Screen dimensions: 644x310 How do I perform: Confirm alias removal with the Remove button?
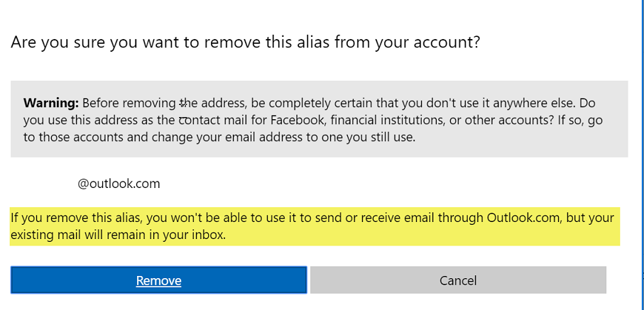pos(158,280)
